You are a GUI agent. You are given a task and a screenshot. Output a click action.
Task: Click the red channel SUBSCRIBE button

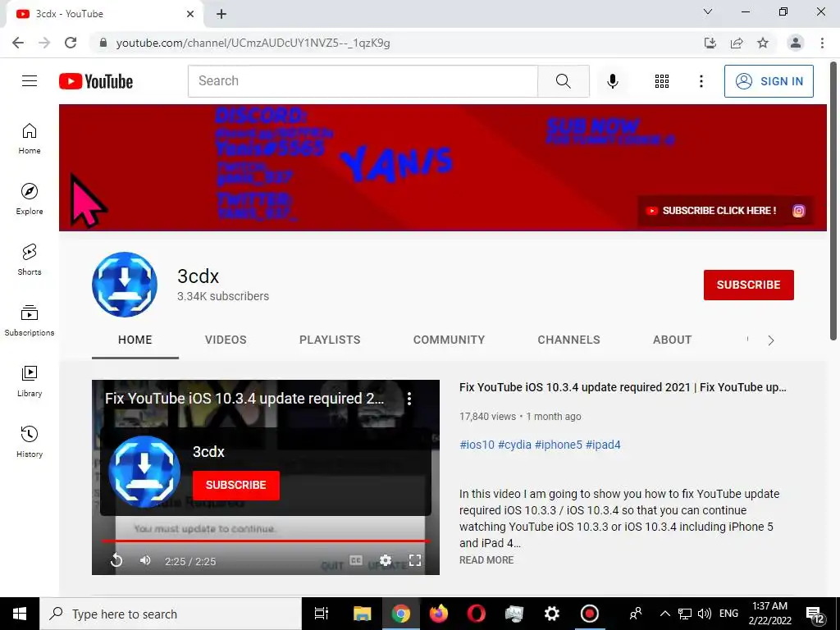click(x=748, y=285)
